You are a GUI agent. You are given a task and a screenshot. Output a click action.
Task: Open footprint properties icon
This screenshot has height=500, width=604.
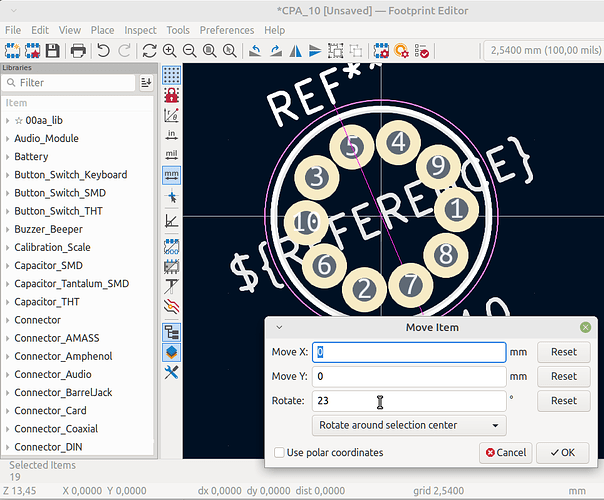point(381,50)
